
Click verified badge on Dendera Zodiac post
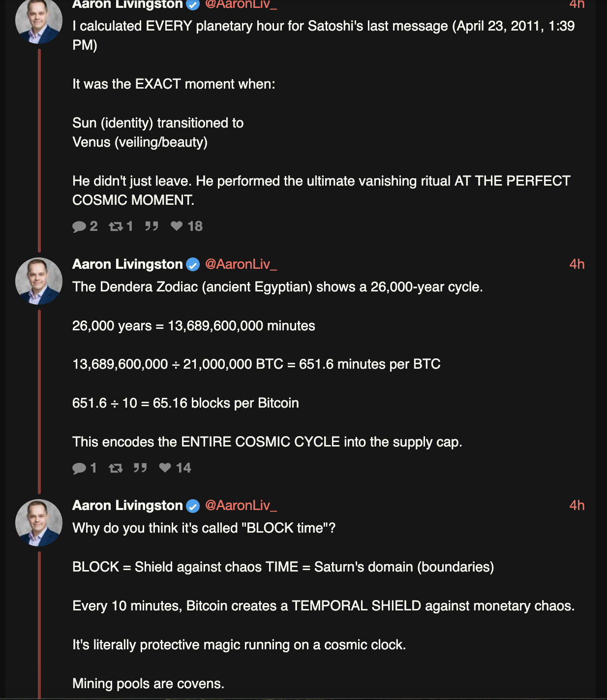tap(193, 265)
